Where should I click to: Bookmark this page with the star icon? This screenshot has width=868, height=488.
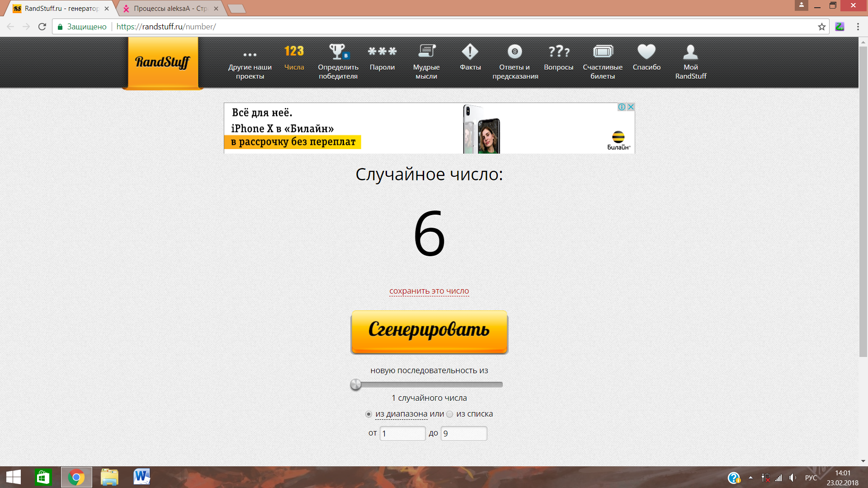[x=821, y=27]
